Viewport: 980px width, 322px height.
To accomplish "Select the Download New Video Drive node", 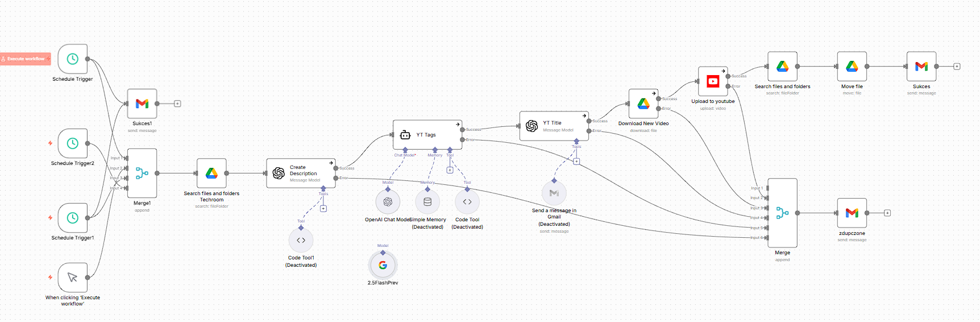I will [x=643, y=104].
